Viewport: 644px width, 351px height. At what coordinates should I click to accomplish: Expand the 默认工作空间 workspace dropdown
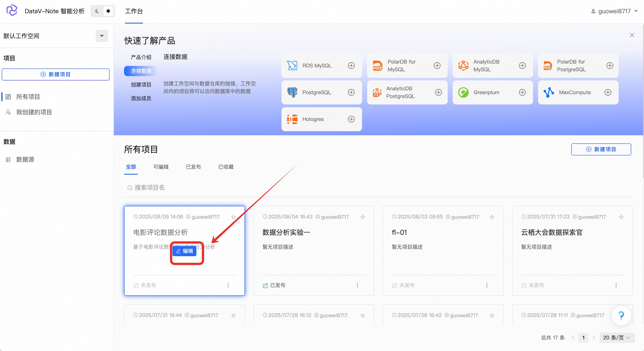click(x=102, y=36)
